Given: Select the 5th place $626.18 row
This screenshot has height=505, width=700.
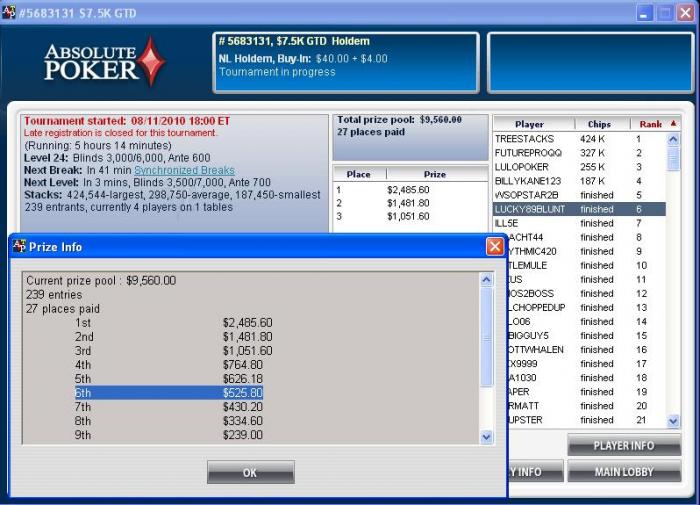Looking at the screenshot, I should [169, 379].
